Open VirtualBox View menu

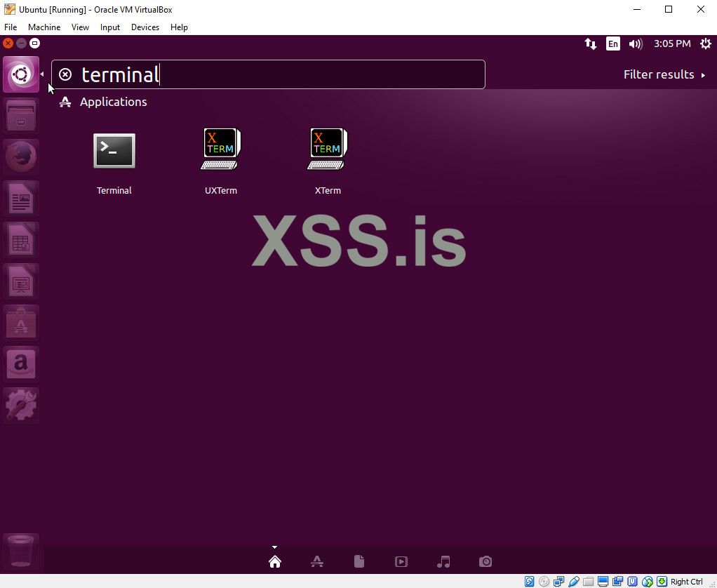coord(80,27)
